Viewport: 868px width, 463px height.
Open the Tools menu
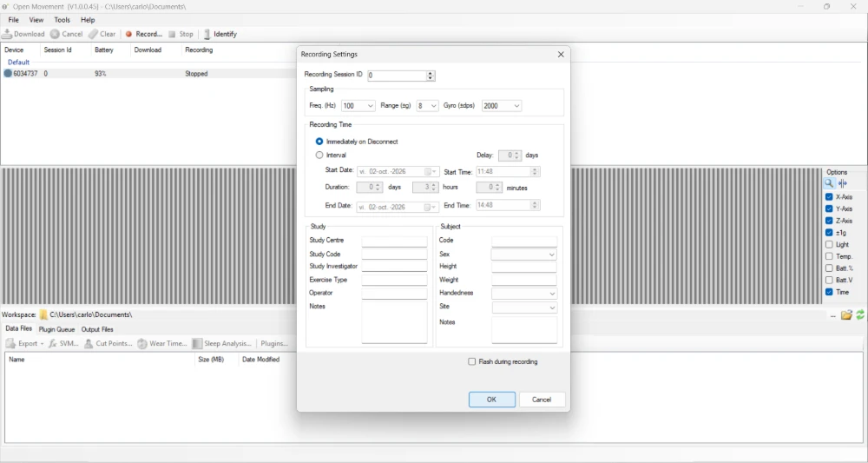click(x=62, y=20)
